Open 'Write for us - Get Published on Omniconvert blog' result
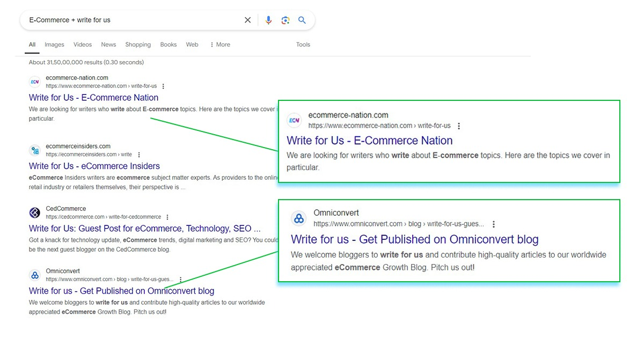Screen dimensions: 644x337 (122, 291)
